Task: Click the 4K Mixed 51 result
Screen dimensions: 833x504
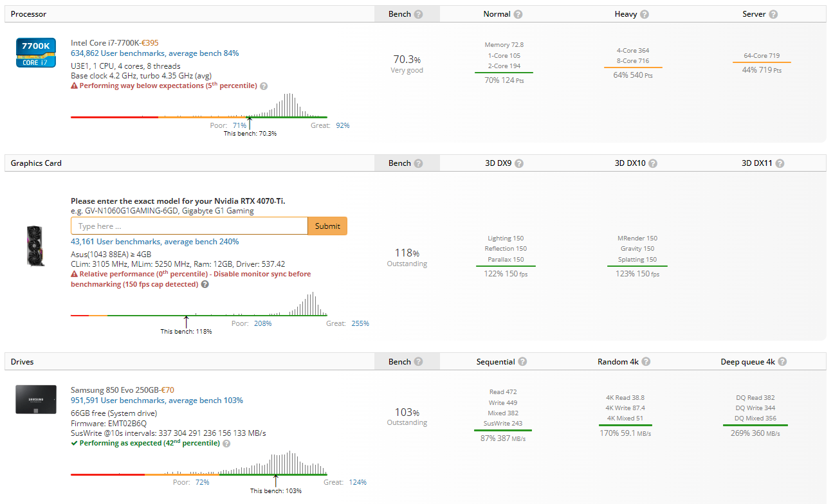Action: click(624, 419)
